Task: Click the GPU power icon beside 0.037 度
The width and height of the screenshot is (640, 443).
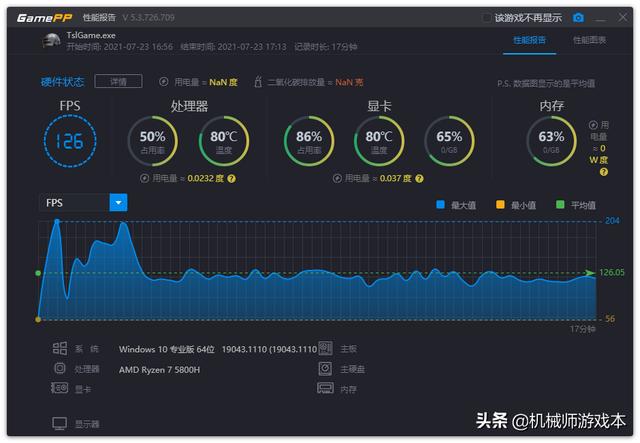Action: [337, 178]
